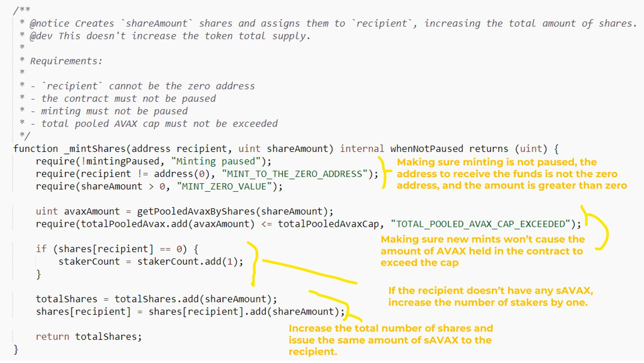Click the yellow note about increasing stakers
This screenshot has width=644, height=363.
(x=490, y=296)
